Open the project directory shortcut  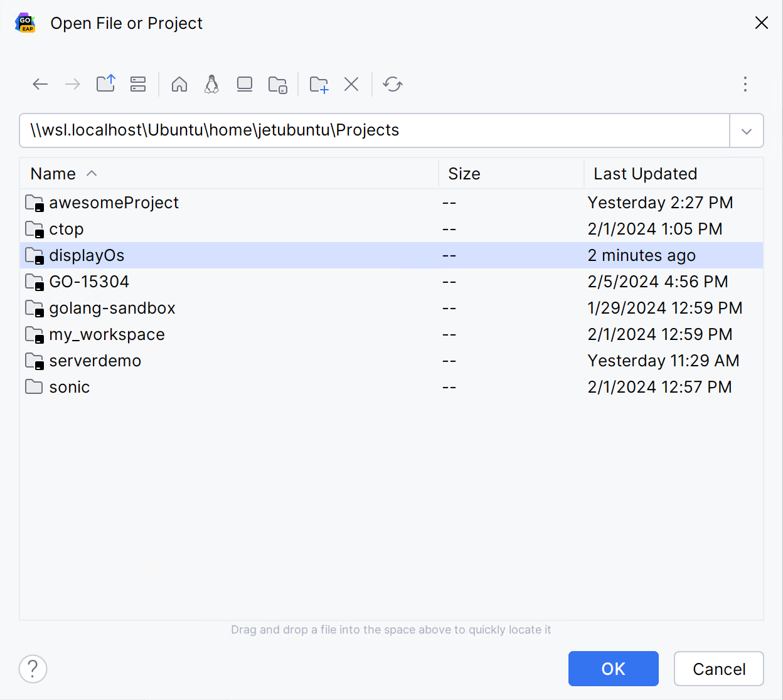pos(278,83)
